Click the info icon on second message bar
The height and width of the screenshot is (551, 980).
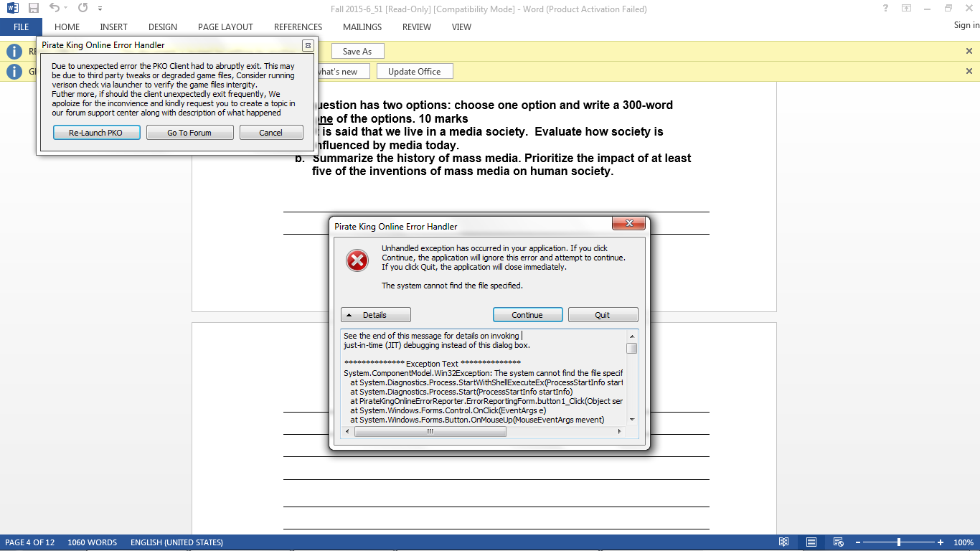14,72
